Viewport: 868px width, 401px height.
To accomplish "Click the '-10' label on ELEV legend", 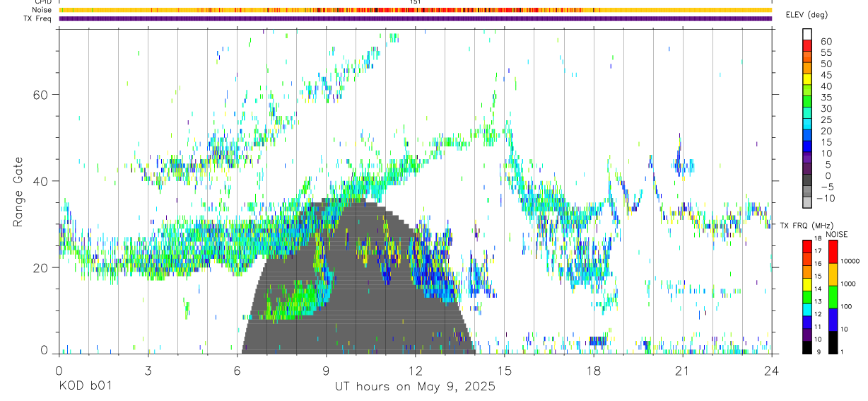I will click(x=826, y=198).
